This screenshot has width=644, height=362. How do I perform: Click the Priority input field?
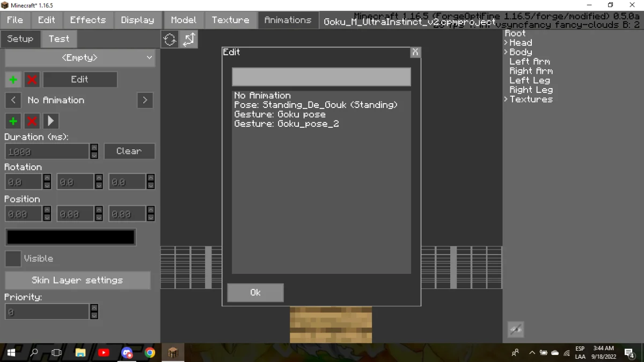click(47, 312)
